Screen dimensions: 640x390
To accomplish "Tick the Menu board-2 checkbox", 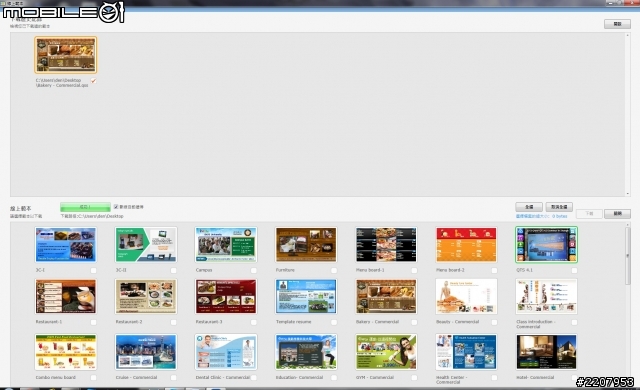I will [x=494, y=270].
